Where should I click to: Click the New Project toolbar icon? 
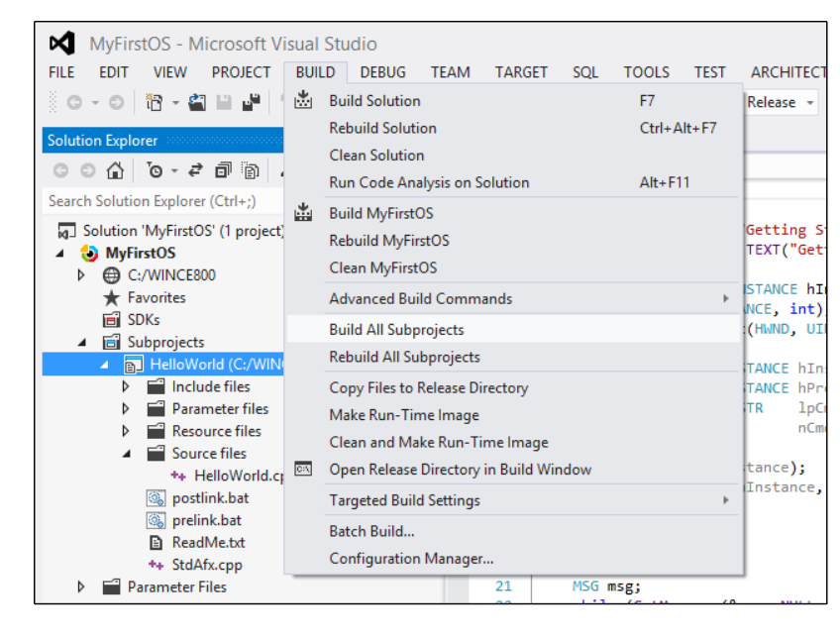[155, 102]
